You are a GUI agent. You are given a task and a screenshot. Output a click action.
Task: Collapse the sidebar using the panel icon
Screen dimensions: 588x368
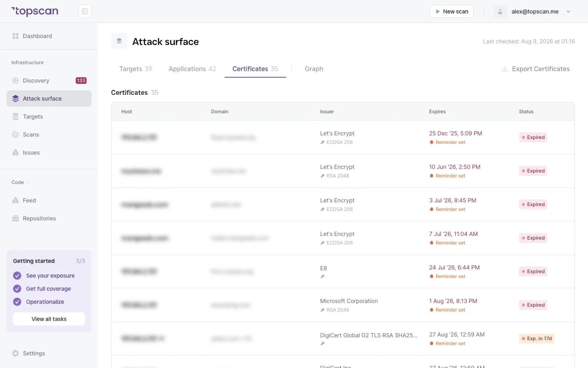tap(85, 11)
